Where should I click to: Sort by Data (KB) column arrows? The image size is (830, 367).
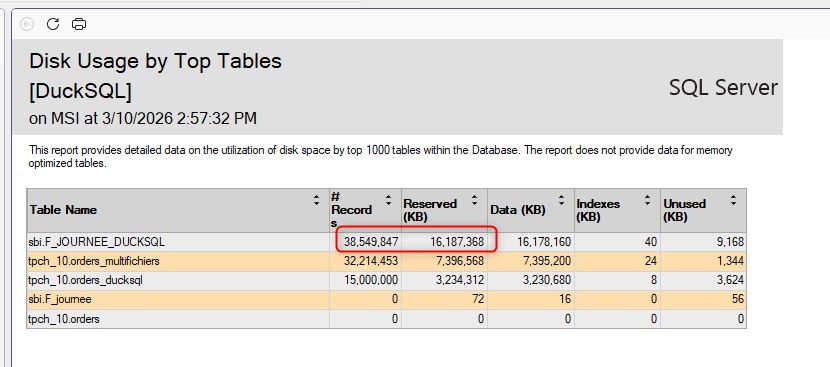click(561, 200)
